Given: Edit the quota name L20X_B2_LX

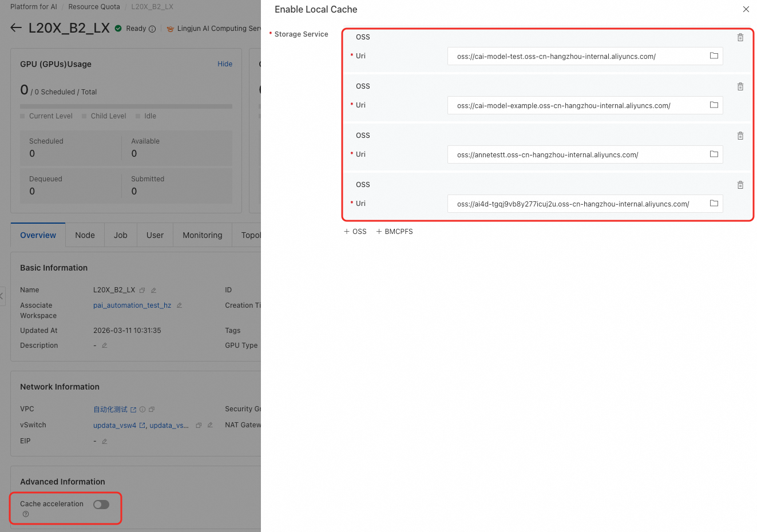Looking at the screenshot, I should 153,291.
